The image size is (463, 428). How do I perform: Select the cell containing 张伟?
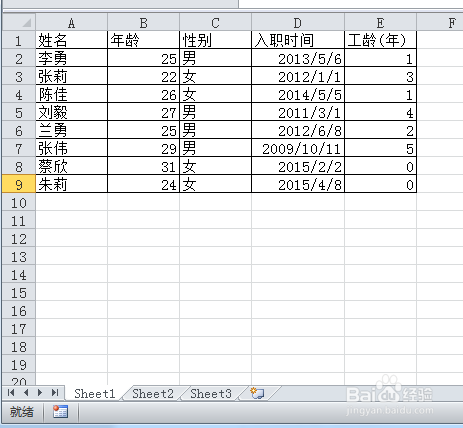[x=72, y=148]
